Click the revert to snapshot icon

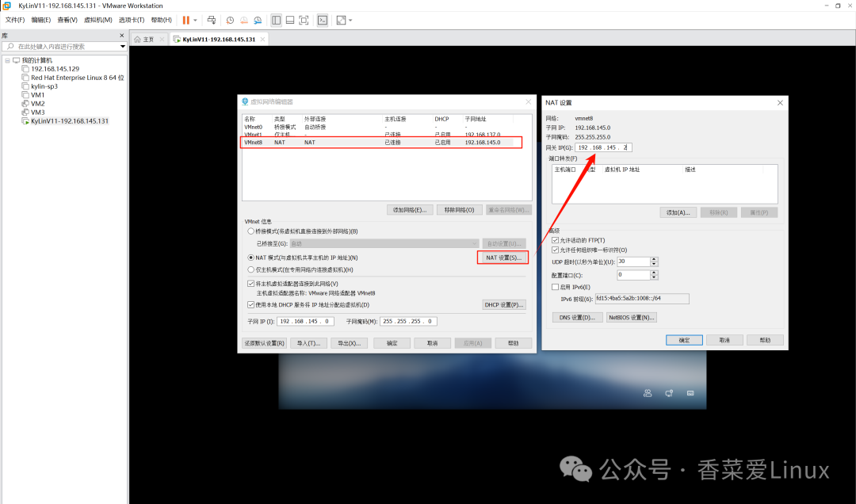click(244, 20)
